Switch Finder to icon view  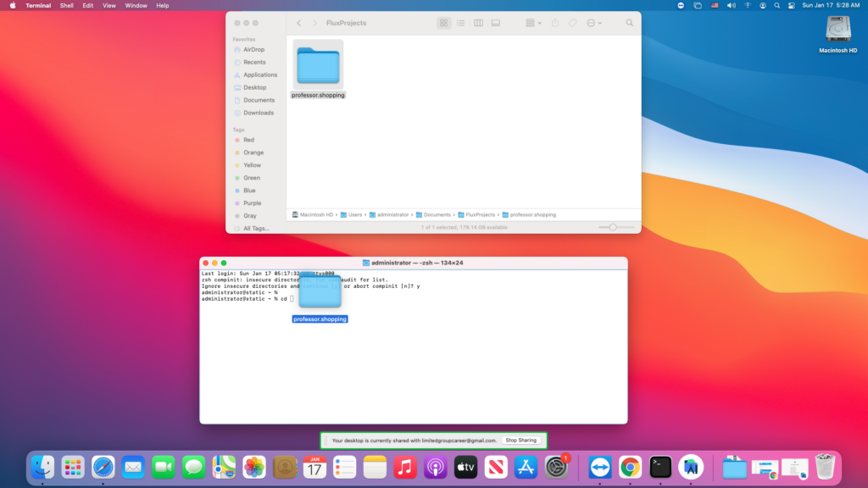point(443,23)
